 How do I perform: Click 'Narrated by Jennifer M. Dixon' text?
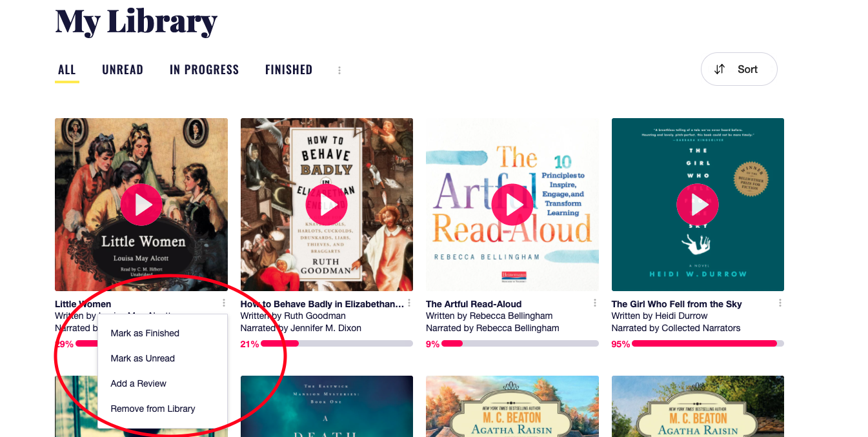coord(301,328)
